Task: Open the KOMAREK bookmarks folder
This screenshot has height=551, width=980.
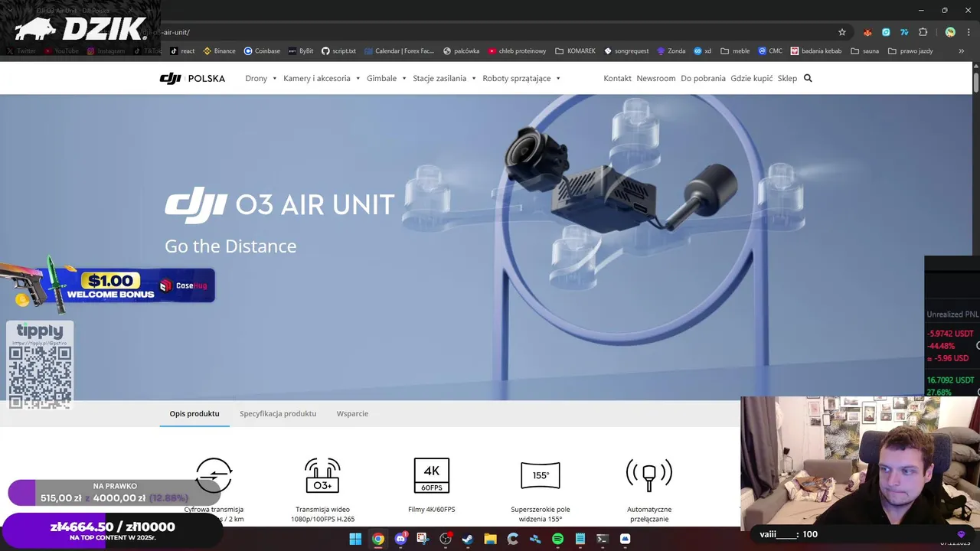Action: click(575, 51)
